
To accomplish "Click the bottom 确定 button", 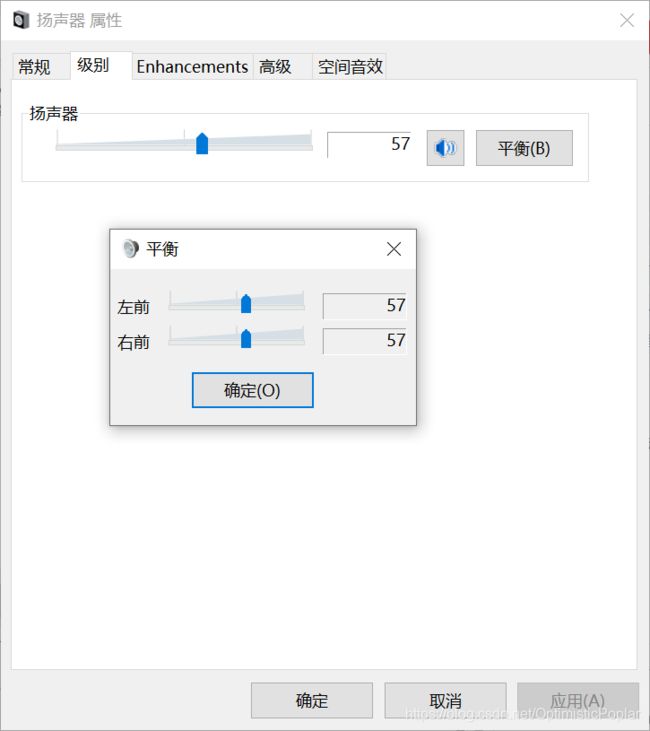I will point(311,700).
